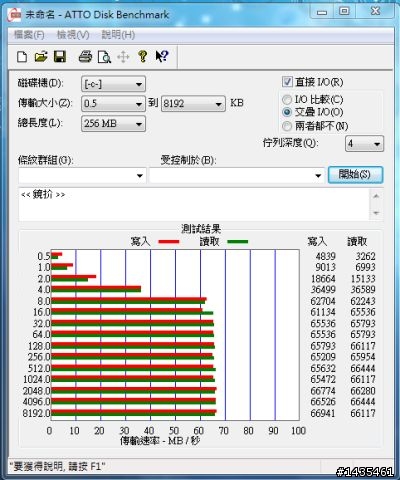This screenshot has height=480, width=400.
Task: Click write value 66941
Action: click(323, 413)
